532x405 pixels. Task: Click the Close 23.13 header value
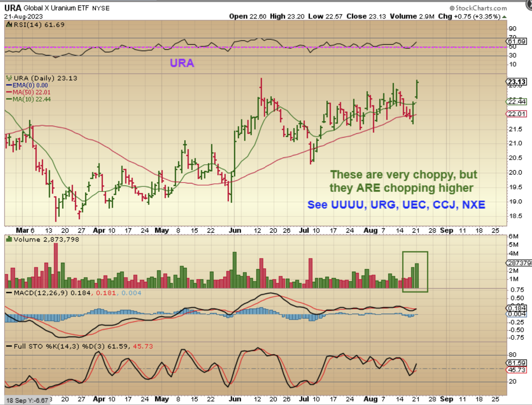[366, 16]
